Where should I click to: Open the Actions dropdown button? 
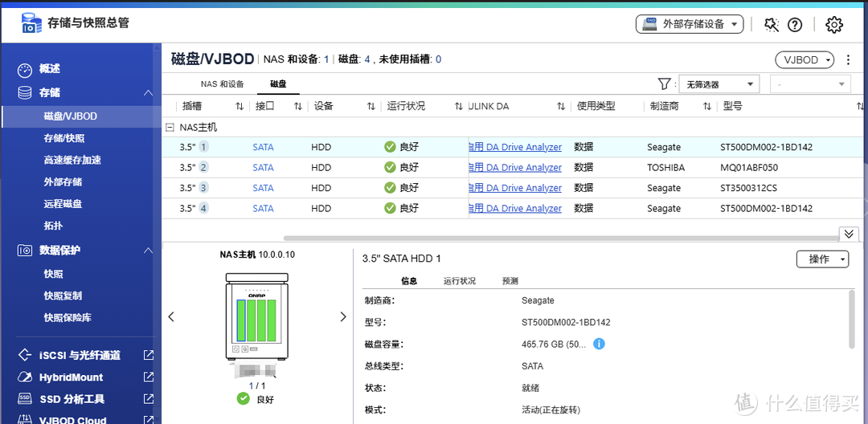(822, 259)
